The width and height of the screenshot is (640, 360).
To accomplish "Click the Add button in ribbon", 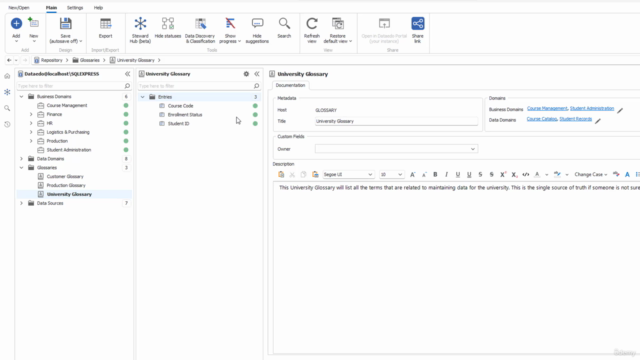I will click(16, 29).
